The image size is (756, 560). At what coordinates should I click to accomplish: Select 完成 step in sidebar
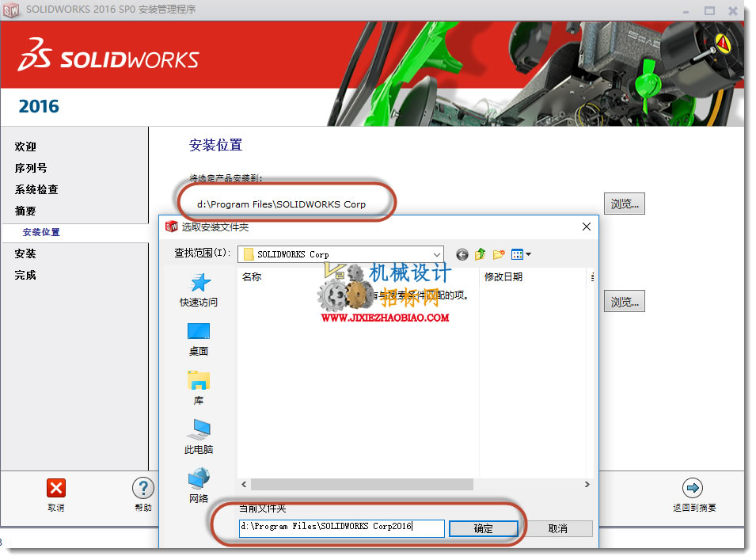pyautogui.click(x=25, y=277)
